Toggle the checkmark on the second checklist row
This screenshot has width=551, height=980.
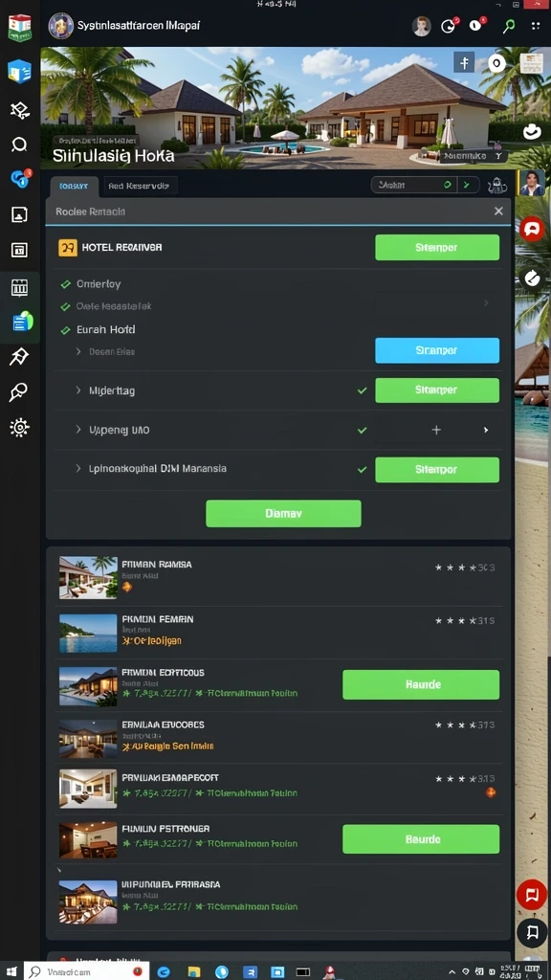click(65, 307)
